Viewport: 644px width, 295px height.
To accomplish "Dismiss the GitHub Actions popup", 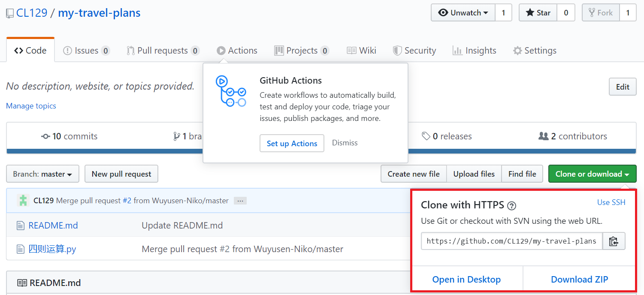I will 345,143.
